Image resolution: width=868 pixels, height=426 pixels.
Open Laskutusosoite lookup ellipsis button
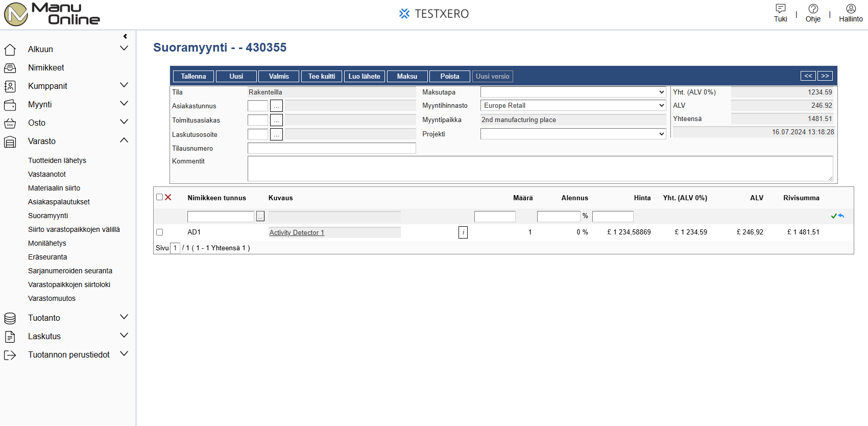coord(276,134)
